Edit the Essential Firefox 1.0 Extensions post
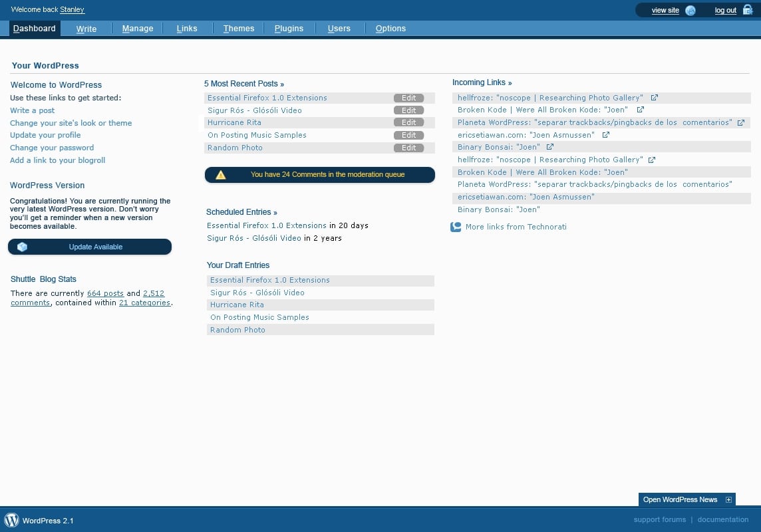 pyautogui.click(x=408, y=98)
